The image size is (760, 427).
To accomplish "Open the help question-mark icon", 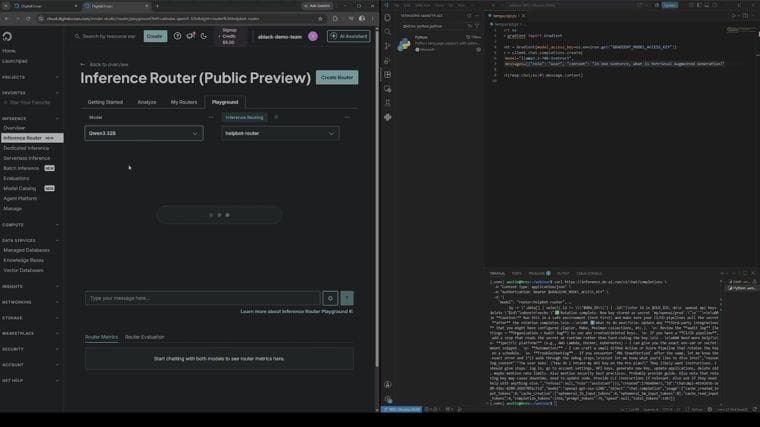I will click(x=177, y=36).
